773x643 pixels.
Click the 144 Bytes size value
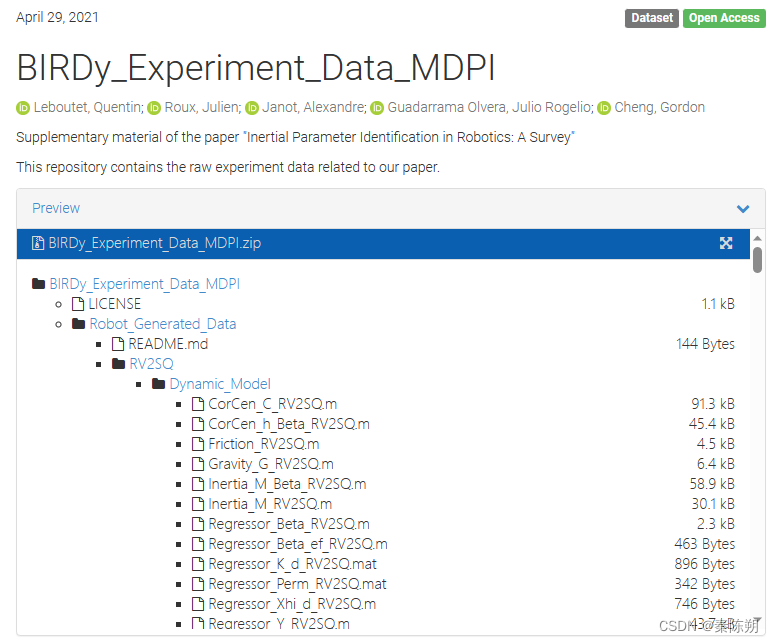click(705, 344)
